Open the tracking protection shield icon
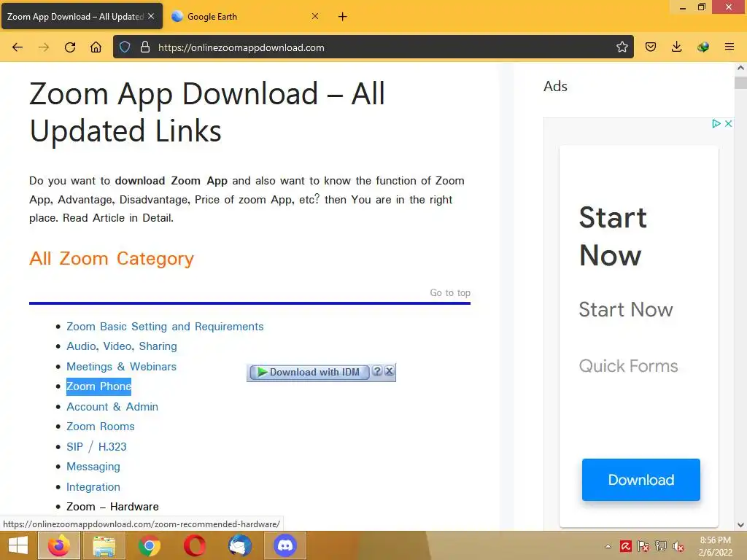Viewport: 747px width, 560px height. coord(125,47)
